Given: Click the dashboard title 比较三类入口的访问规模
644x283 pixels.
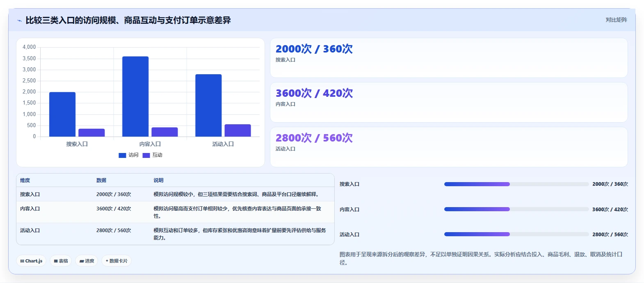Looking at the screenshot, I should [x=128, y=20].
